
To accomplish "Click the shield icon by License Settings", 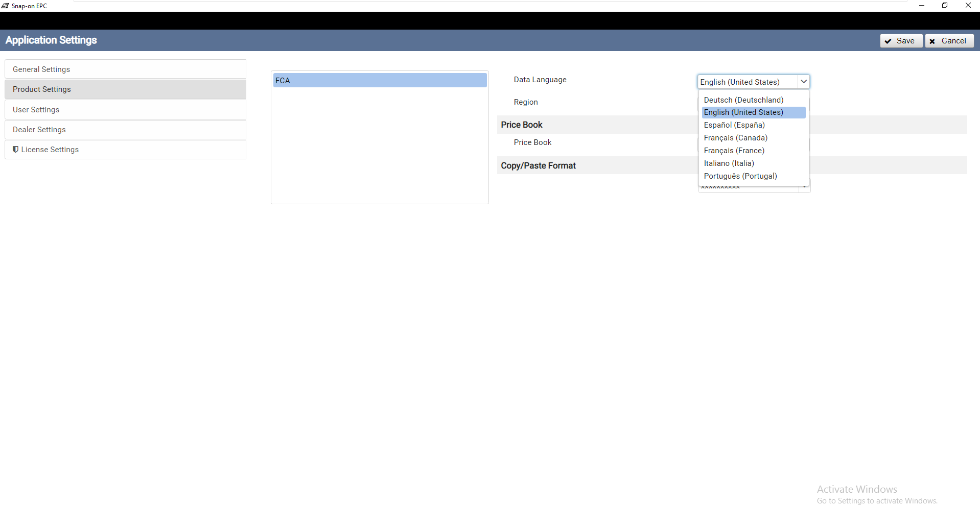I will (16, 149).
